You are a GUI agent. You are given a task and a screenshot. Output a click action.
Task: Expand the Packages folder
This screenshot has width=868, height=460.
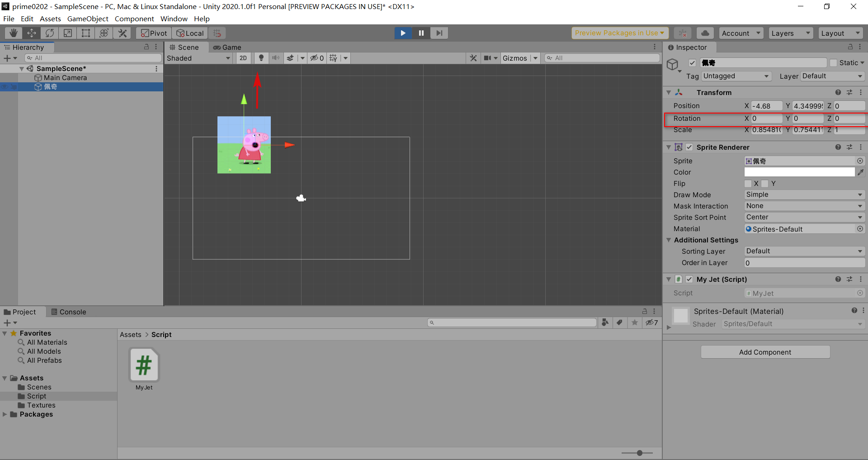(5, 414)
